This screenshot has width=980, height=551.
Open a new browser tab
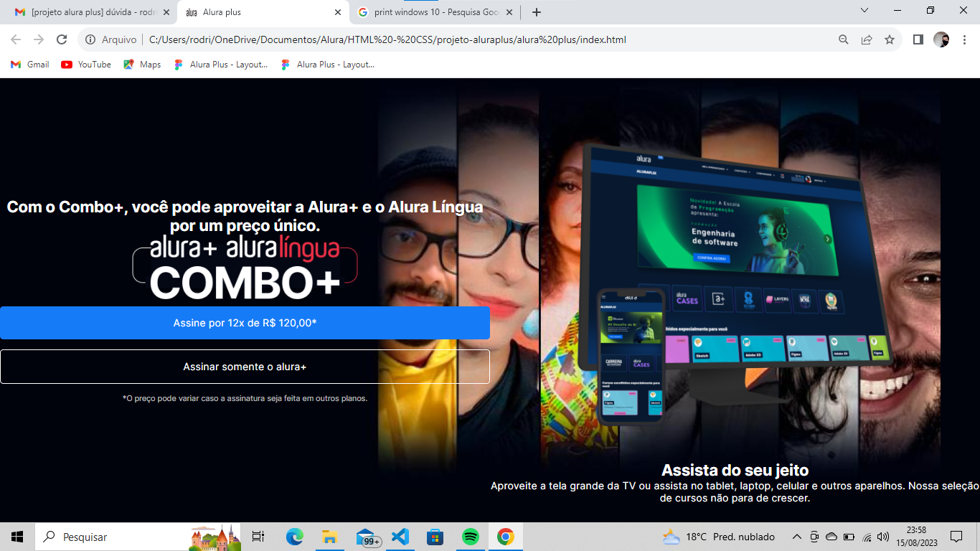click(536, 12)
